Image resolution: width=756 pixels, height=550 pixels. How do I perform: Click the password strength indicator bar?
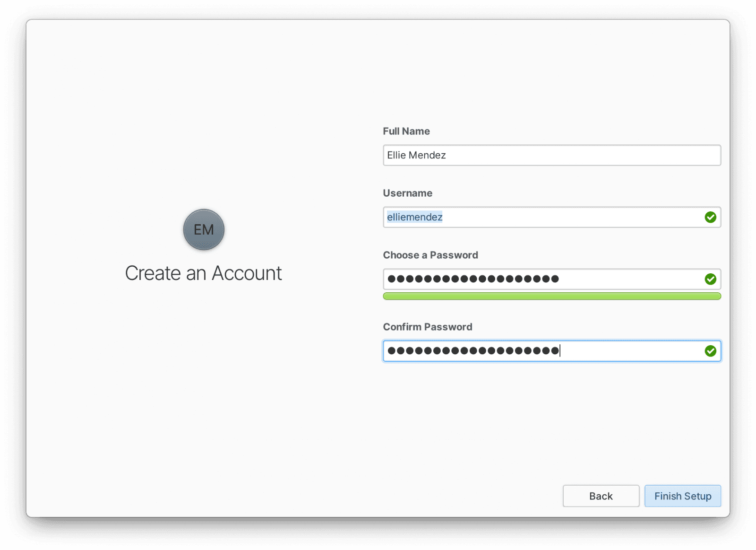[x=551, y=296]
